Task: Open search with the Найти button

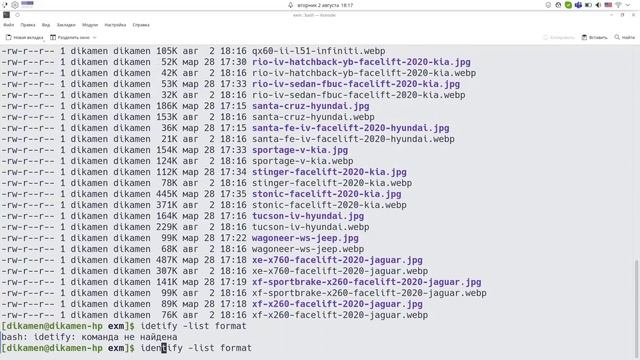Action: click(624, 38)
